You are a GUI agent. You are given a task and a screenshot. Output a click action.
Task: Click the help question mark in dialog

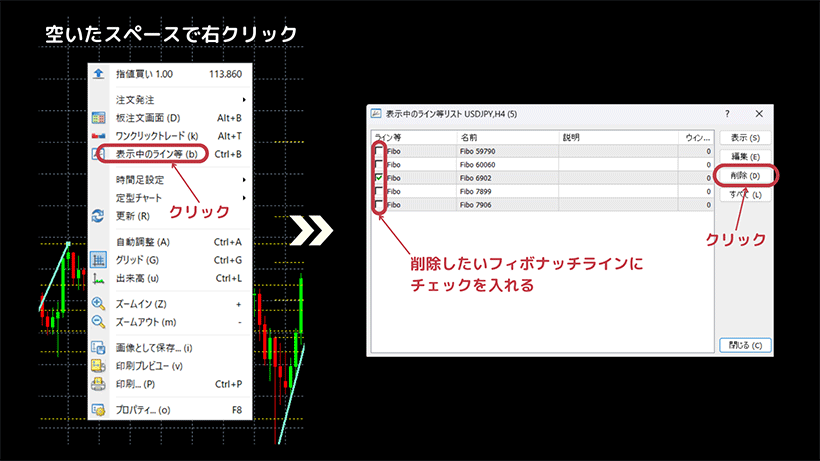727,113
